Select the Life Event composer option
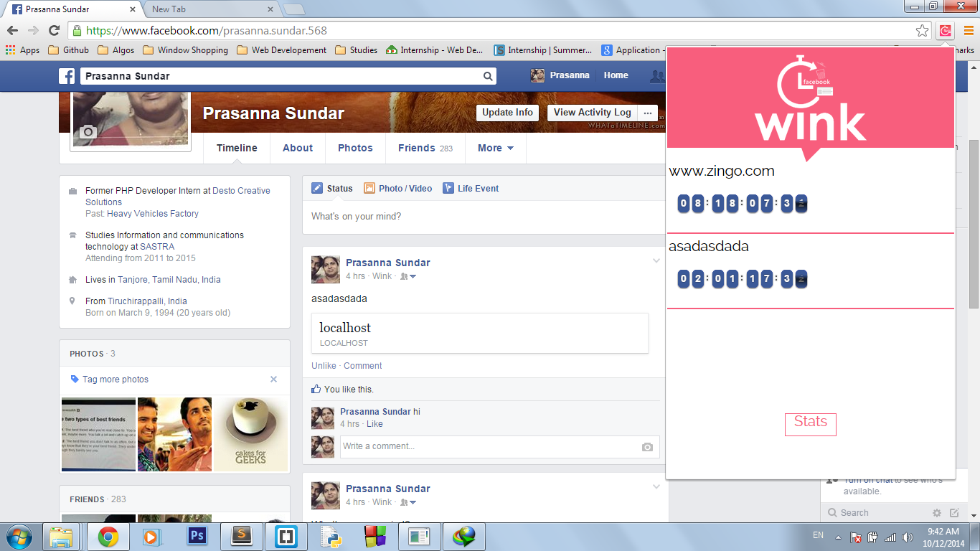The width and height of the screenshot is (980, 551). (x=471, y=189)
